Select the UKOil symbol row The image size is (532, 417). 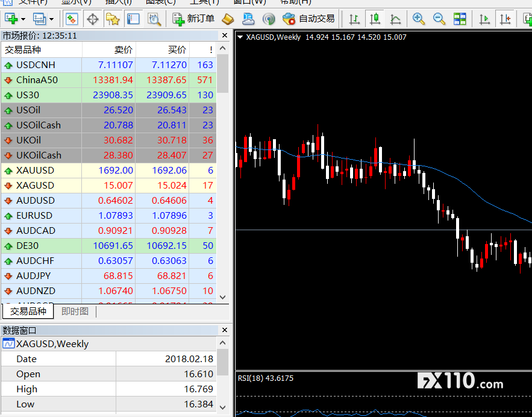(108, 140)
